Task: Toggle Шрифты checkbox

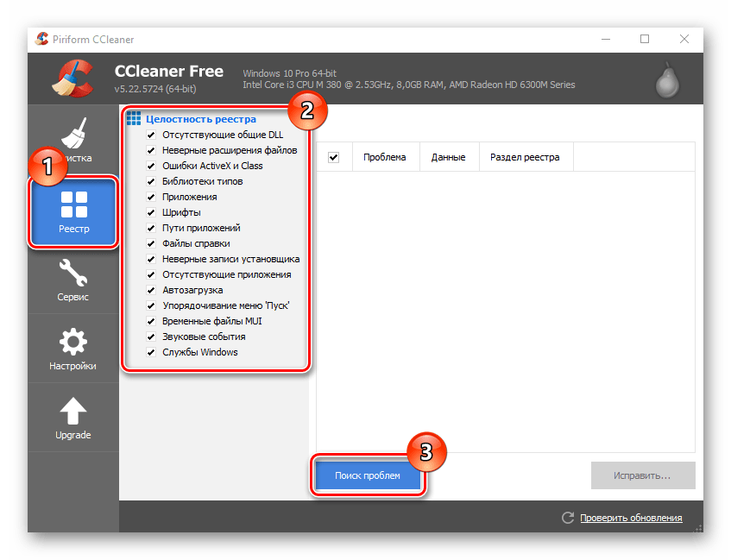Action: [151, 212]
